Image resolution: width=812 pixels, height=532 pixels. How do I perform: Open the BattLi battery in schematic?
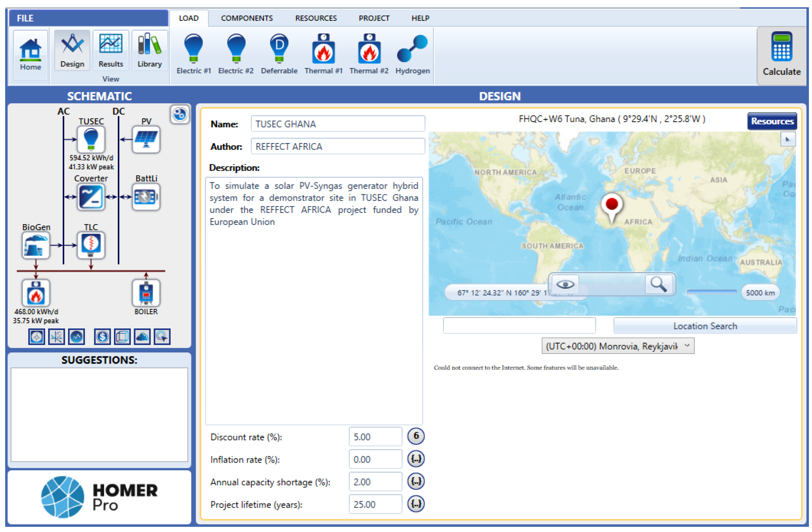click(x=146, y=197)
